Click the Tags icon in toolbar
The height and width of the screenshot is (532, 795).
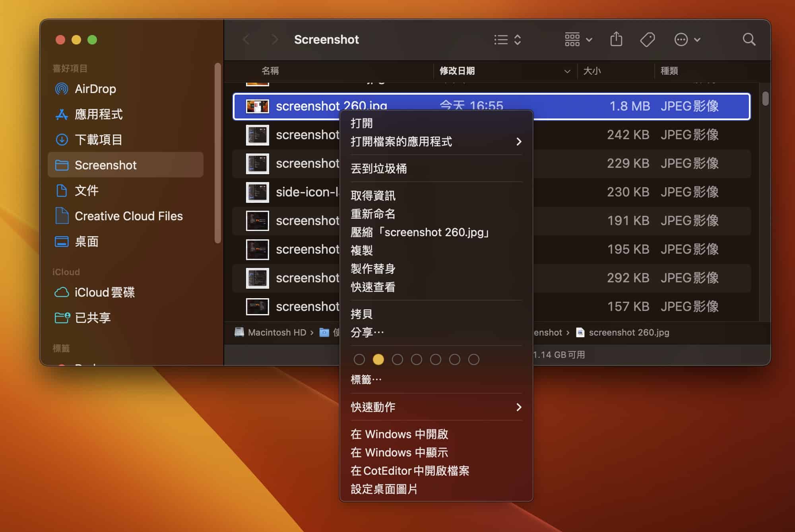pos(647,39)
